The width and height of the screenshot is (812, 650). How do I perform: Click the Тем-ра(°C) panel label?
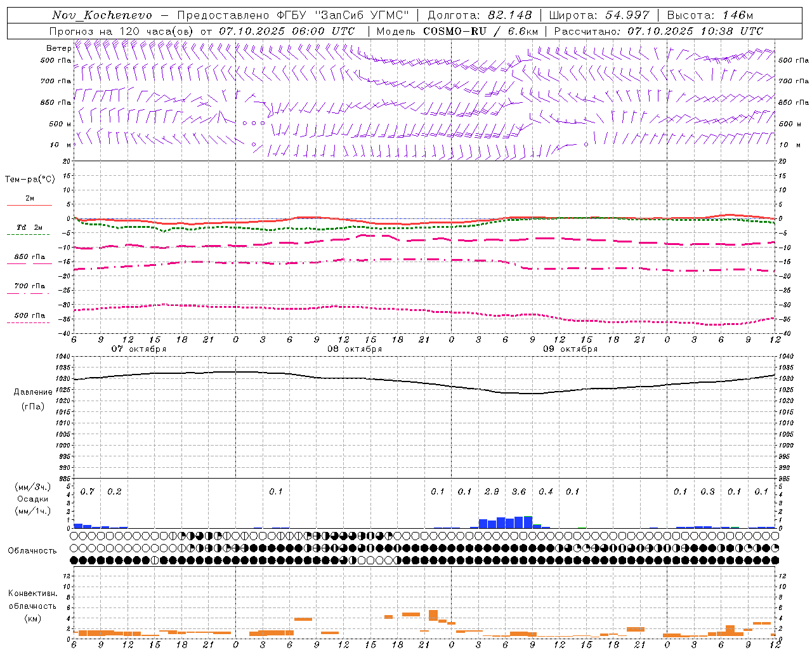coord(30,180)
